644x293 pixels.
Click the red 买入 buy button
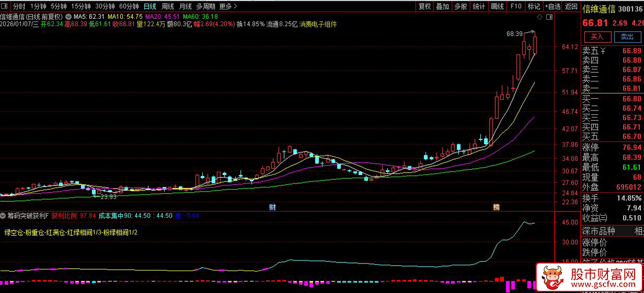pyautogui.click(x=597, y=37)
